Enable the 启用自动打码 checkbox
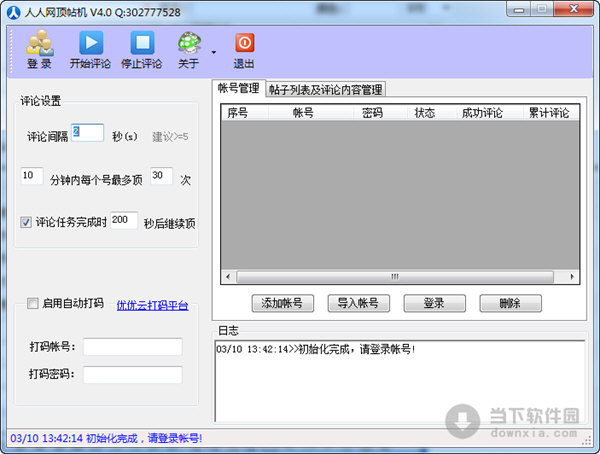The width and height of the screenshot is (600, 454). pos(33,304)
